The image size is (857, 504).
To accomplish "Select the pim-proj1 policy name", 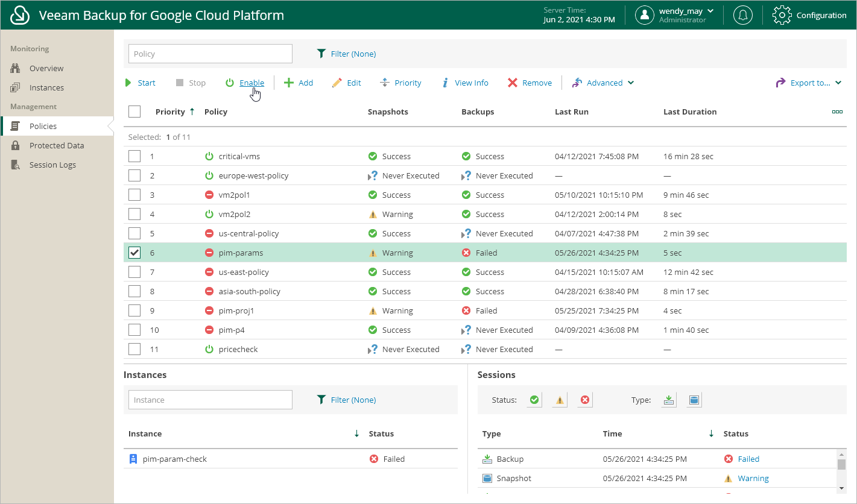I will (x=236, y=310).
